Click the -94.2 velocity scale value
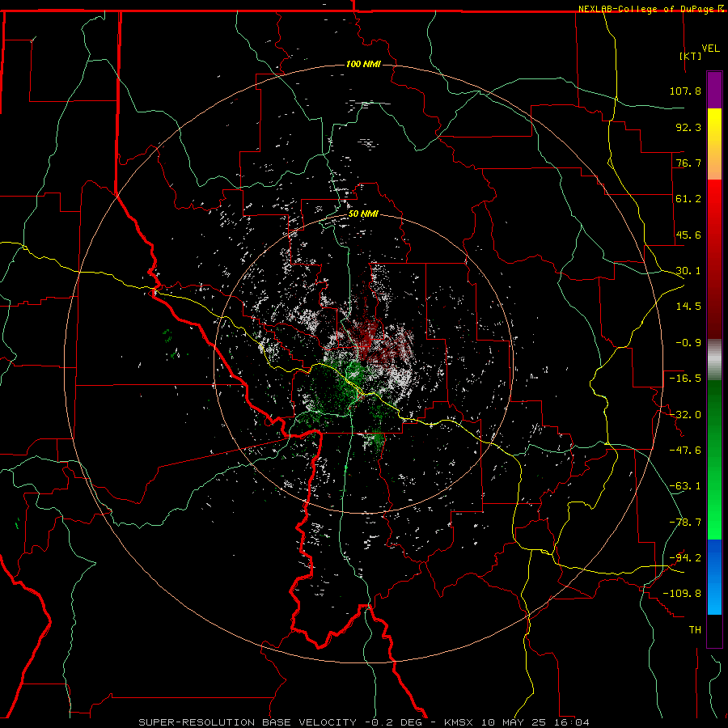728x728 pixels. tap(685, 558)
